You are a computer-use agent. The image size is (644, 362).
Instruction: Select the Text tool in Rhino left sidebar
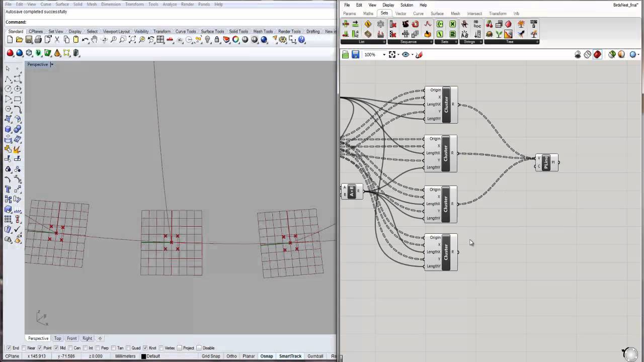pos(8,189)
